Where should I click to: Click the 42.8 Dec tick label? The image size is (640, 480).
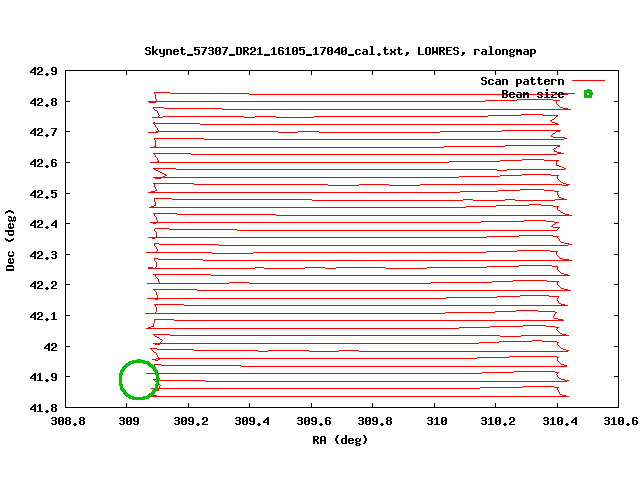(43, 102)
